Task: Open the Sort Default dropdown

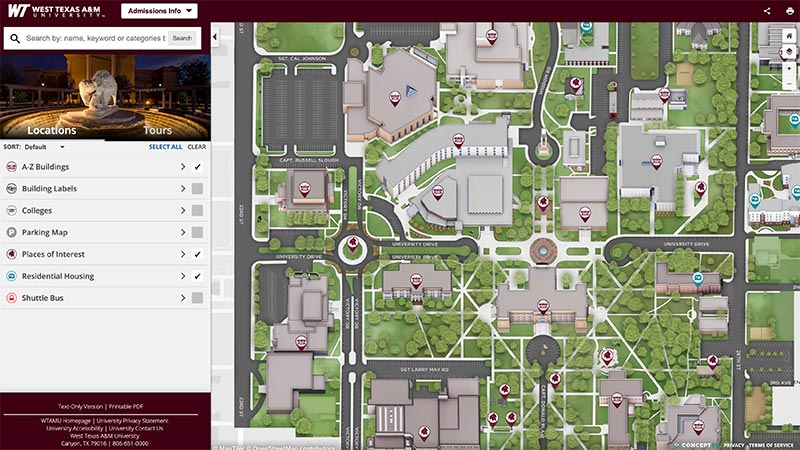Action: 44,147
